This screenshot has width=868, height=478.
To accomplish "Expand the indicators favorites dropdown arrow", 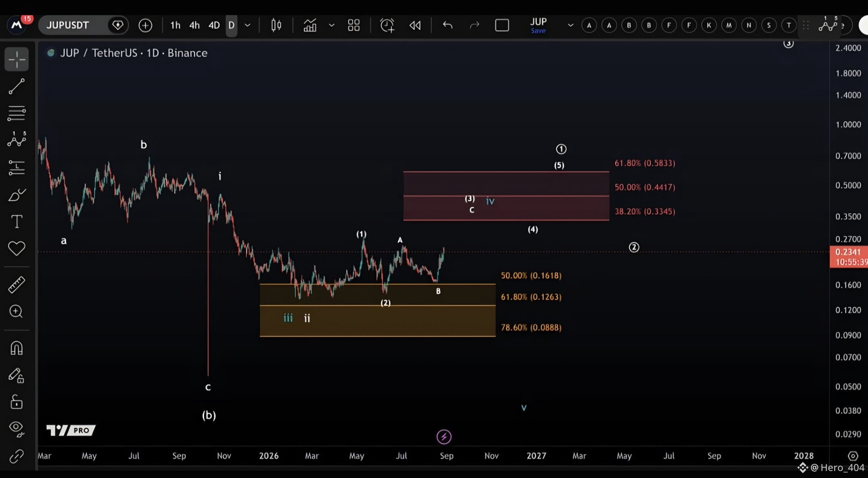I will (332, 25).
